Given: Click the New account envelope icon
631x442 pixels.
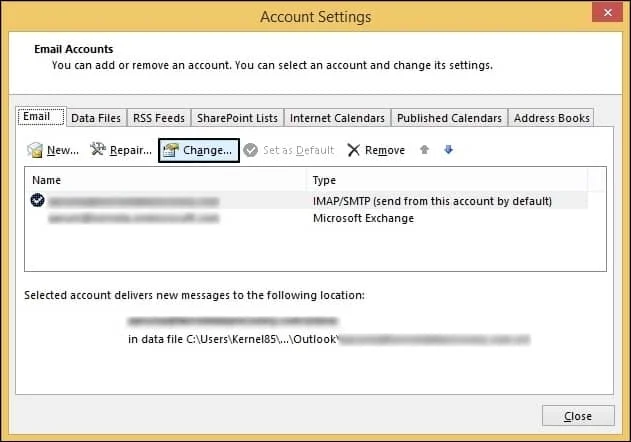Looking at the screenshot, I should tap(35, 150).
